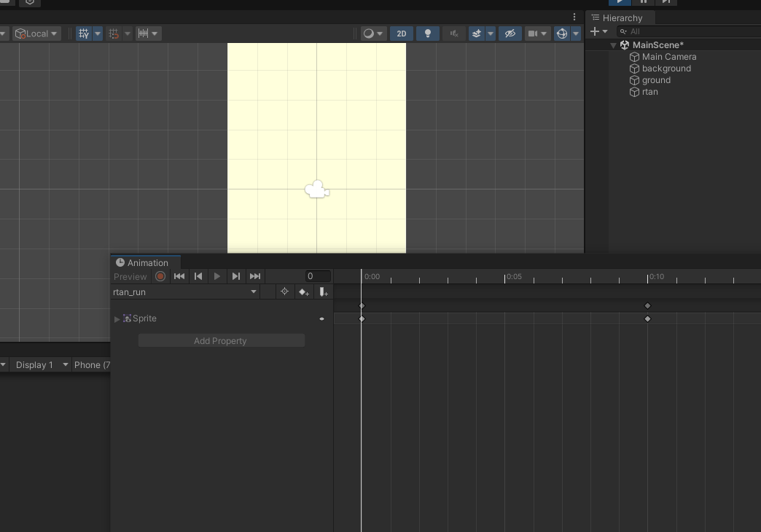Toggle the Gizmos button

[x=562, y=34]
